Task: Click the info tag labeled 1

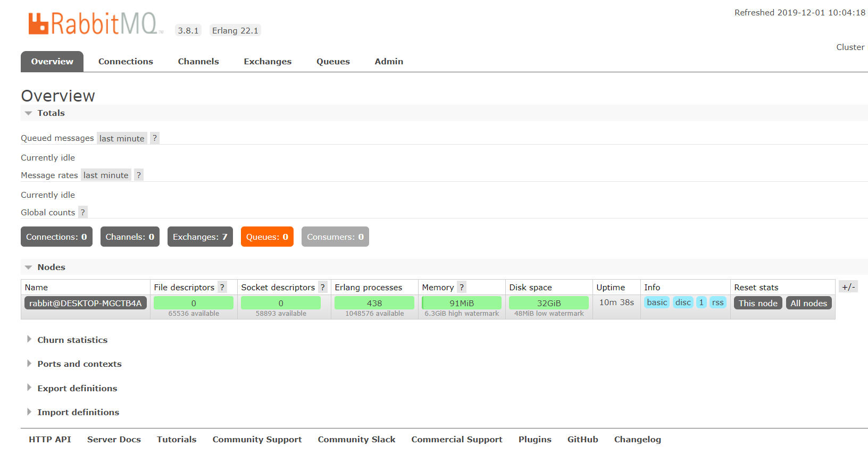Action: pyautogui.click(x=702, y=302)
